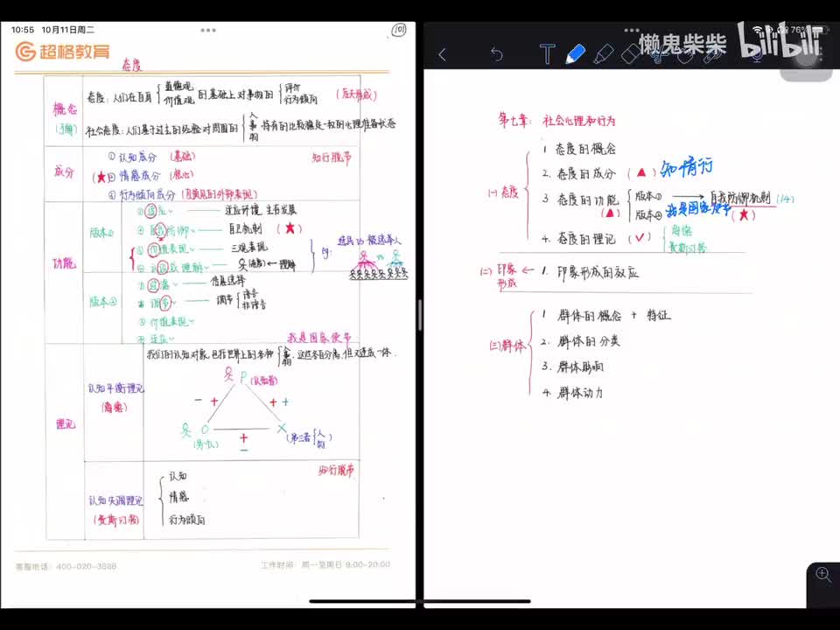Click the 超格教育 logo in left document
840x630 pixels.
pos(63,52)
